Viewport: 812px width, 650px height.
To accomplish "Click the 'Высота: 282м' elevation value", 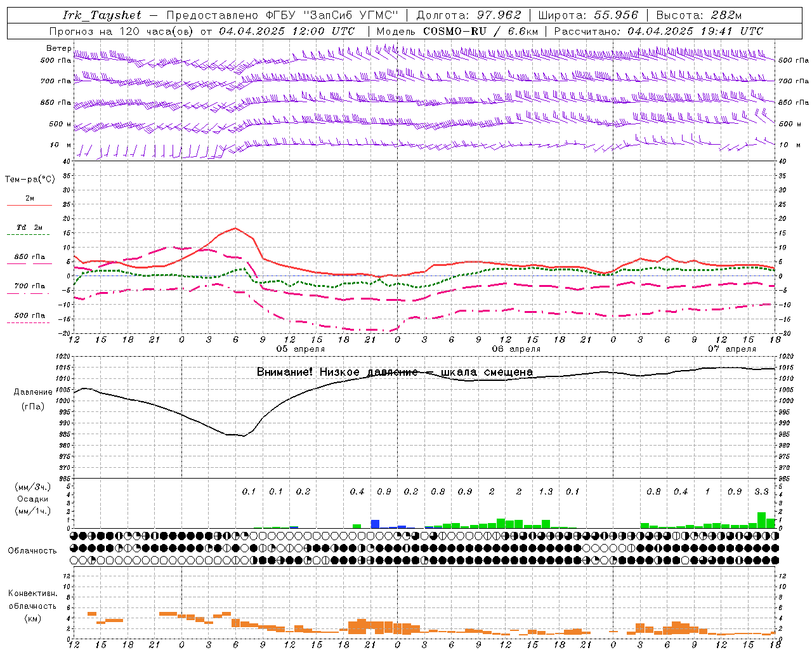I will (699, 15).
